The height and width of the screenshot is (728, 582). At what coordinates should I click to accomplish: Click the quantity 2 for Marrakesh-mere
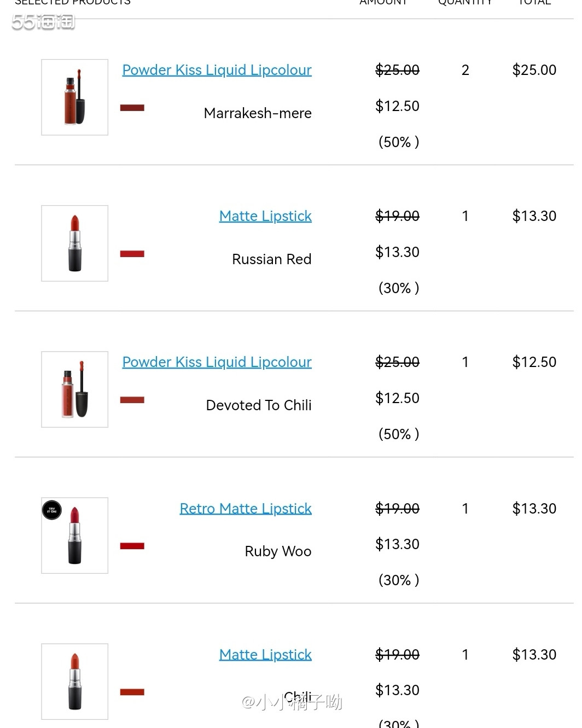tap(465, 70)
